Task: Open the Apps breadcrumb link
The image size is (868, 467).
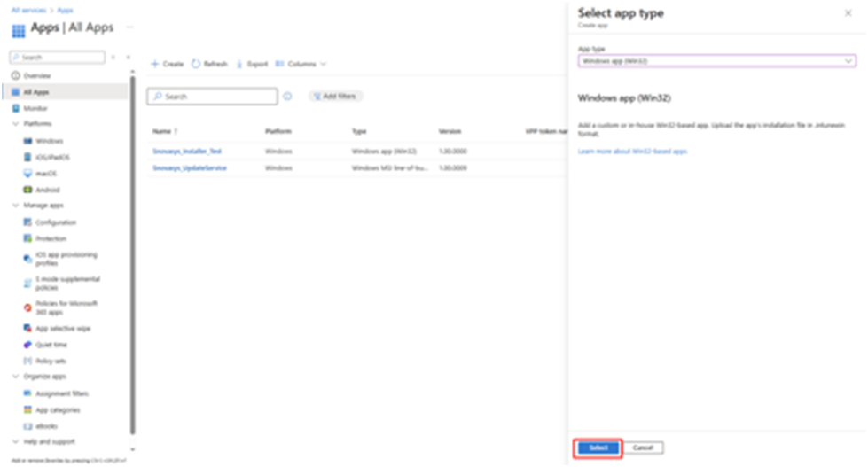Action: [x=65, y=11]
